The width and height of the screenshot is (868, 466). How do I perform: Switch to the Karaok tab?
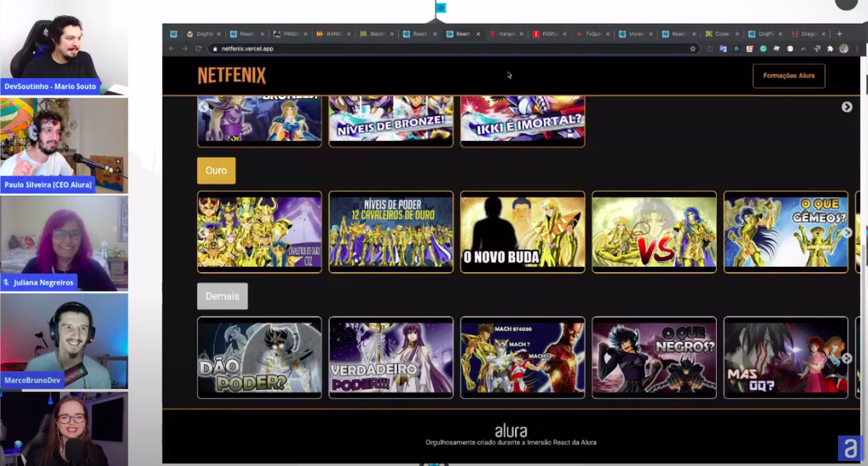(507, 34)
